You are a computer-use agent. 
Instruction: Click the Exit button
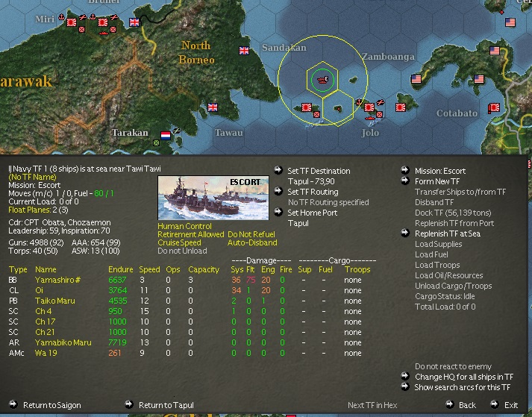(511, 405)
